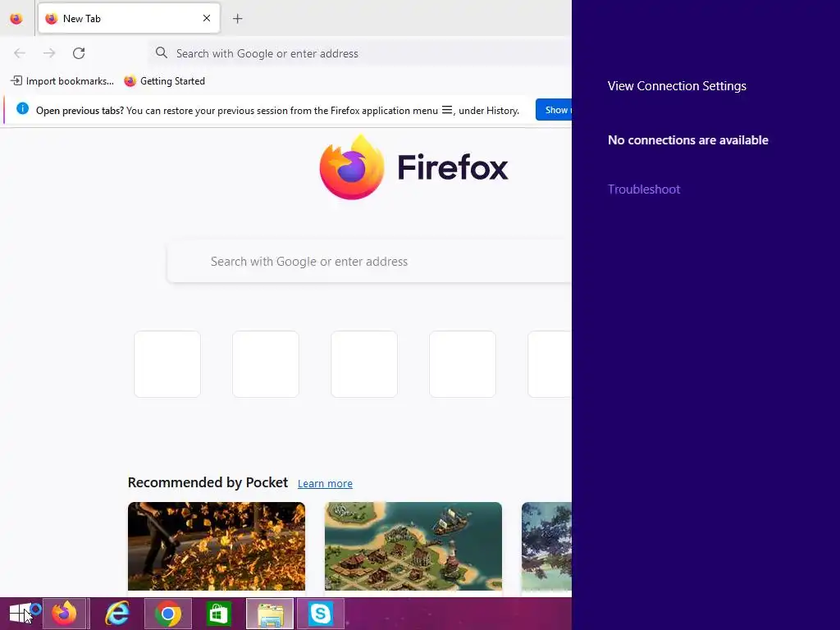Click No connections are available text
Image resolution: width=840 pixels, height=630 pixels.
(688, 140)
